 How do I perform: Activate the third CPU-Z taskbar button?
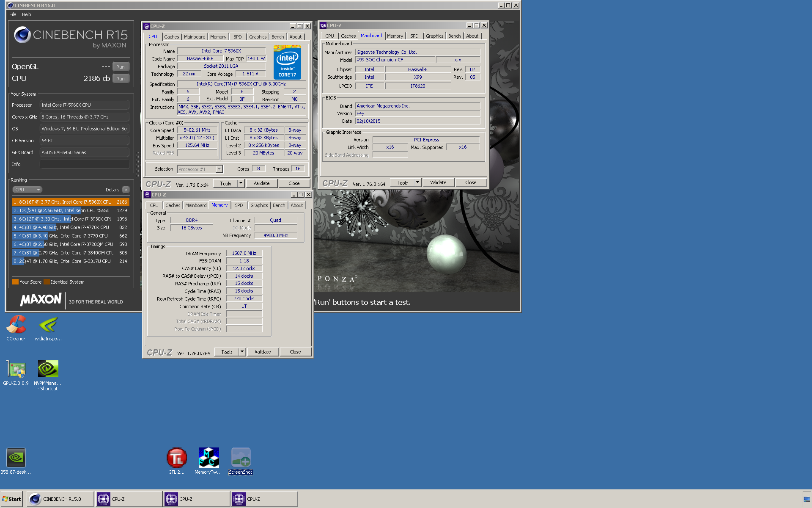(264, 499)
